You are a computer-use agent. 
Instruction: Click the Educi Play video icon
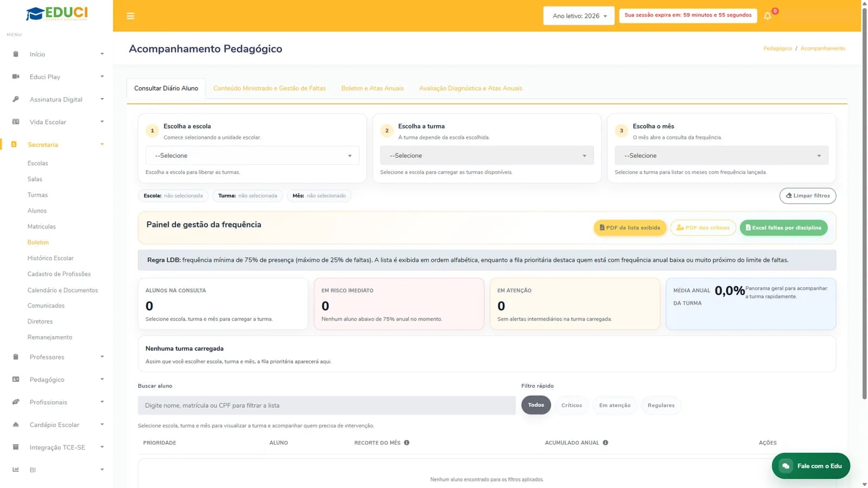[x=16, y=76]
